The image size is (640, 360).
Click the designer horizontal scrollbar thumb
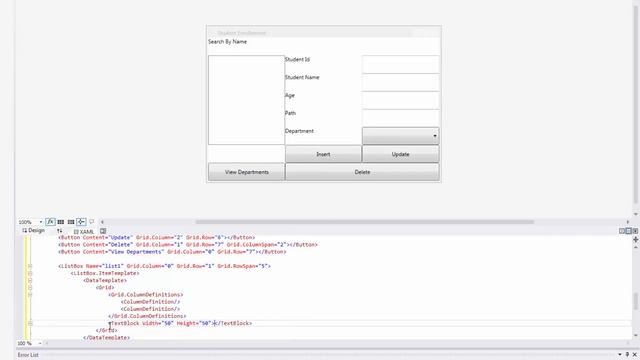364,222
